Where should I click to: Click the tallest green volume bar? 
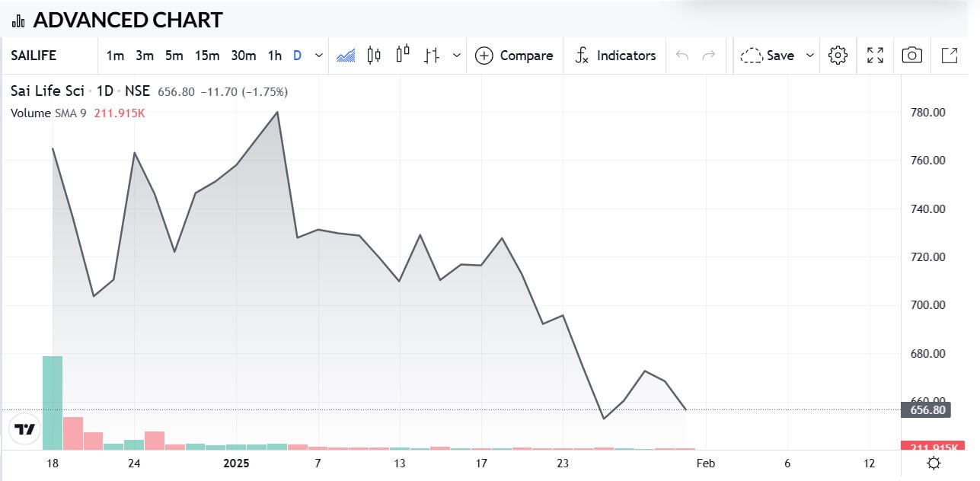click(x=53, y=403)
